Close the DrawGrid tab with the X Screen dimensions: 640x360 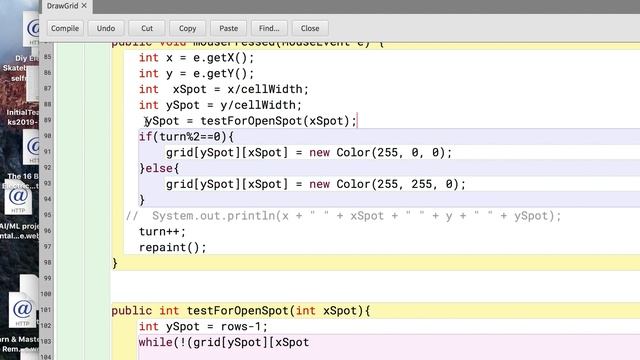click(x=84, y=6)
